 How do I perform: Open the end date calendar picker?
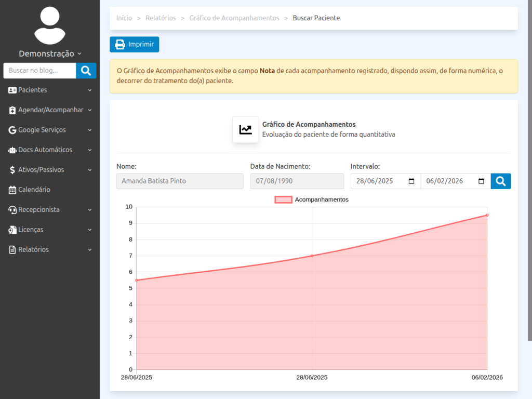tap(481, 181)
